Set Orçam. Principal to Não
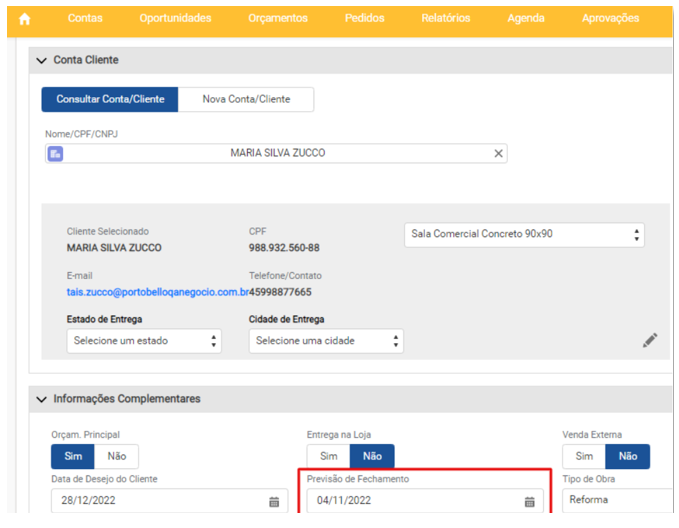 [117, 456]
